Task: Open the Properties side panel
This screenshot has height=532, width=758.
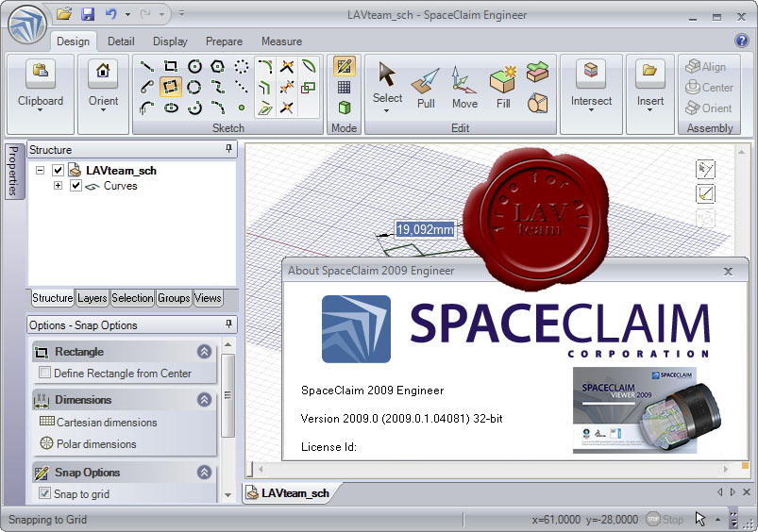Action: click(x=13, y=171)
